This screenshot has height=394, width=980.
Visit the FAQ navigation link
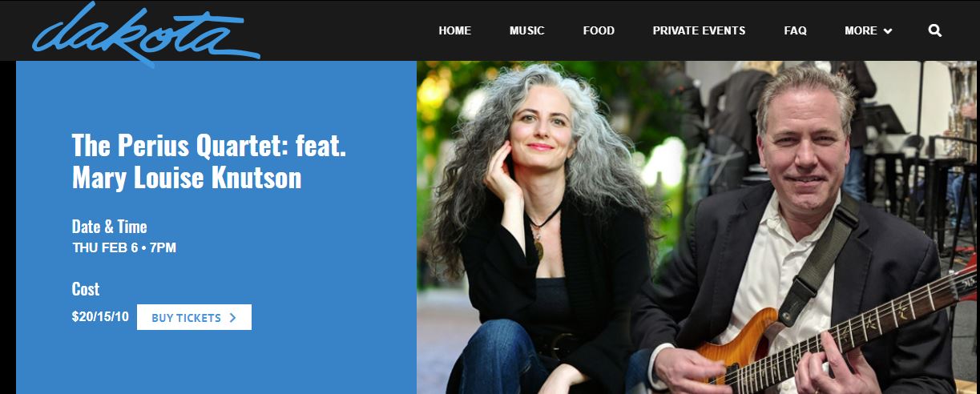[x=795, y=30]
